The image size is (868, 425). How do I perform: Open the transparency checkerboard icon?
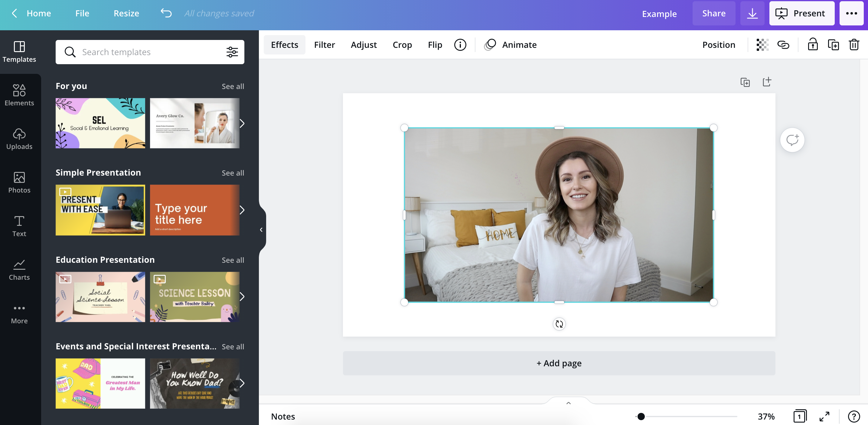pos(762,44)
